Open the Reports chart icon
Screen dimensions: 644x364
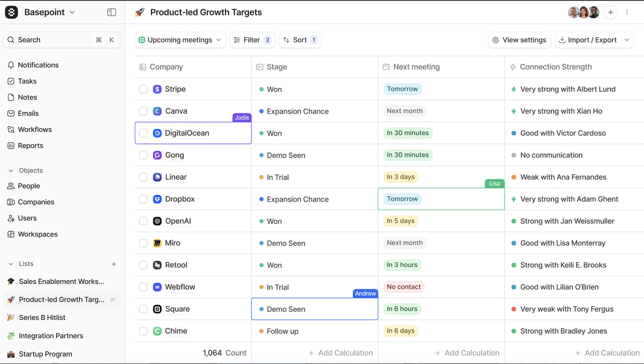[11, 145]
